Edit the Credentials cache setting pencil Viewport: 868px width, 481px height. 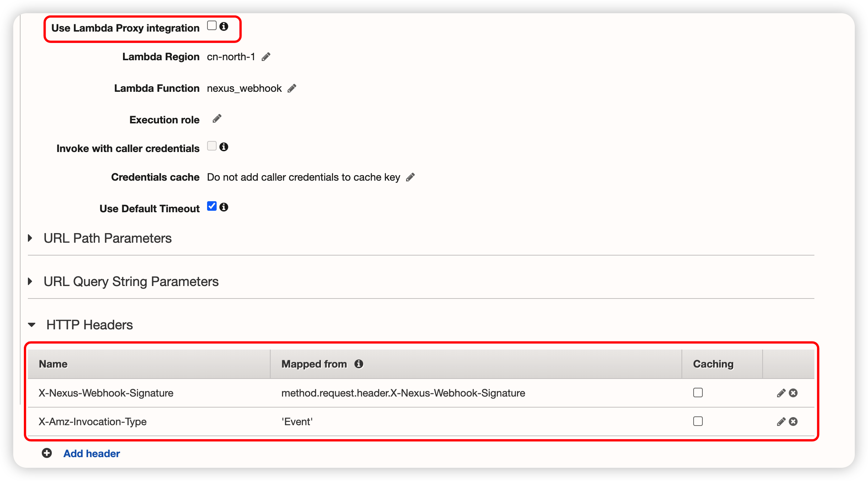[411, 177]
